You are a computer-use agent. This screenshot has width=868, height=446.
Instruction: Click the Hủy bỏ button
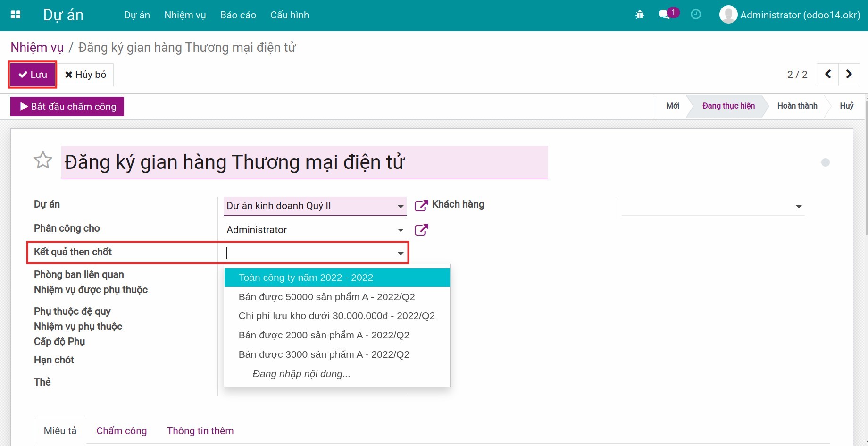(x=85, y=74)
